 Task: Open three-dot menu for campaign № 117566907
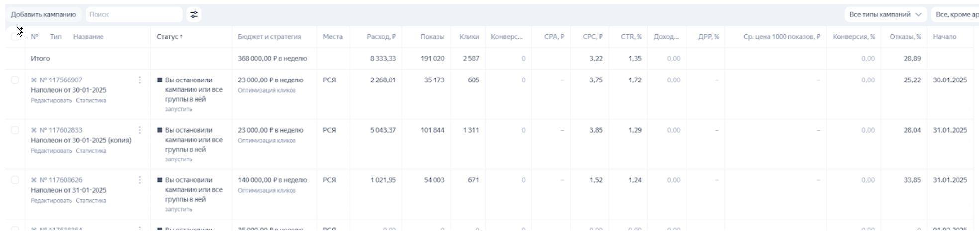point(140,80)
